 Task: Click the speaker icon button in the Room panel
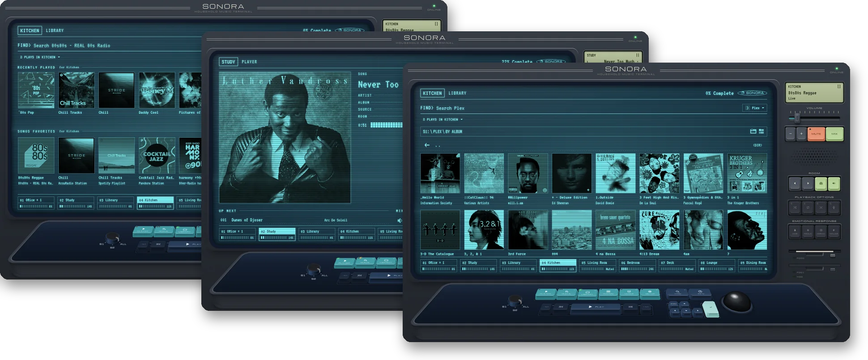click(834, 183)
